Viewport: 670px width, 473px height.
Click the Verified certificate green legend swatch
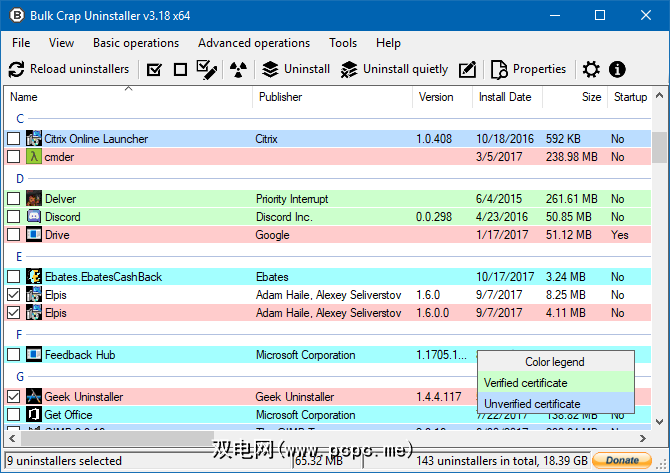point(555,383)
